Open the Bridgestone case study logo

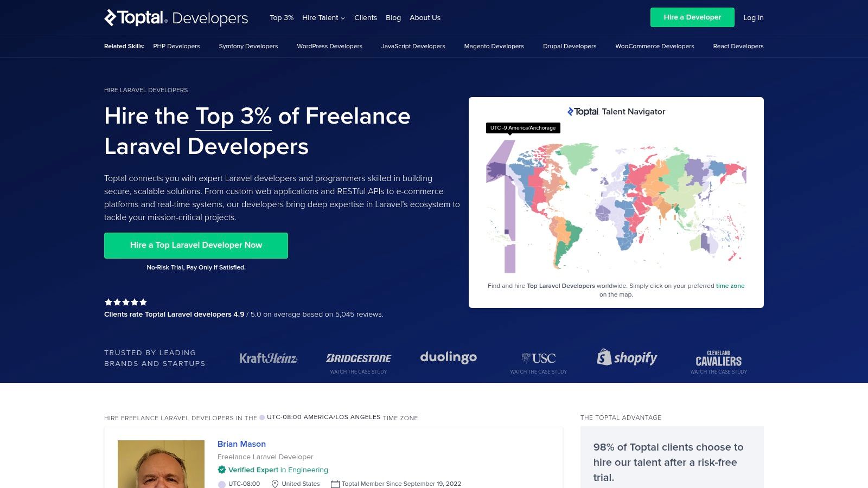click(359, 358)
